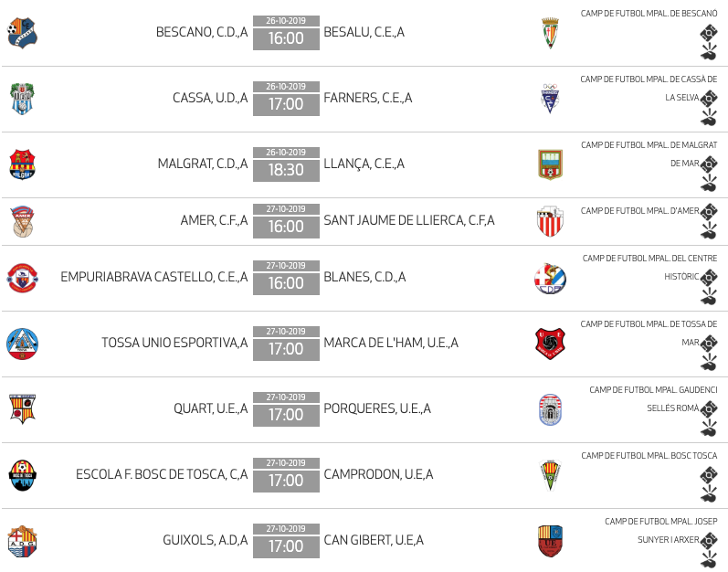Select the pitch icon for Amer match
Viewport: 728px width, 572px height.
point(708,211)
